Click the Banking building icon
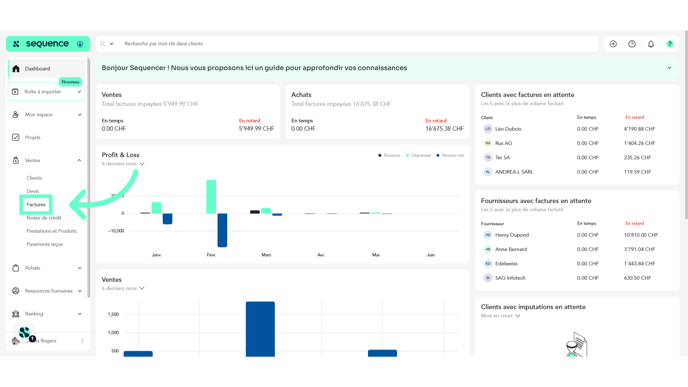The height and width of the screenshot is (387, 688). tap(15, 314)
